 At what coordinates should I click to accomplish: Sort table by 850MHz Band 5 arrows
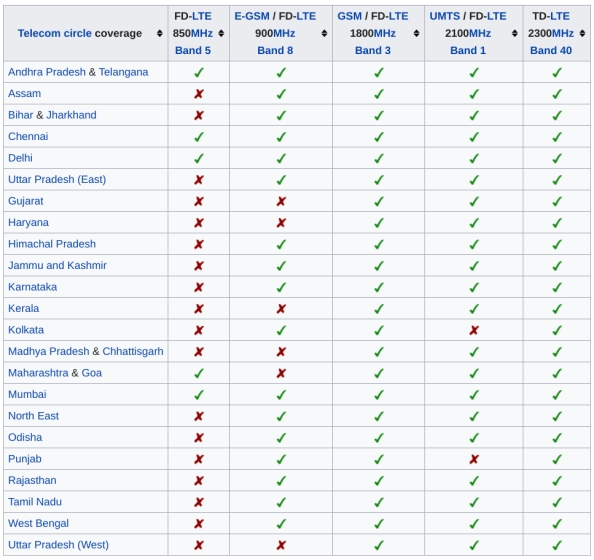pyautogui.click(x=221, y=33)
